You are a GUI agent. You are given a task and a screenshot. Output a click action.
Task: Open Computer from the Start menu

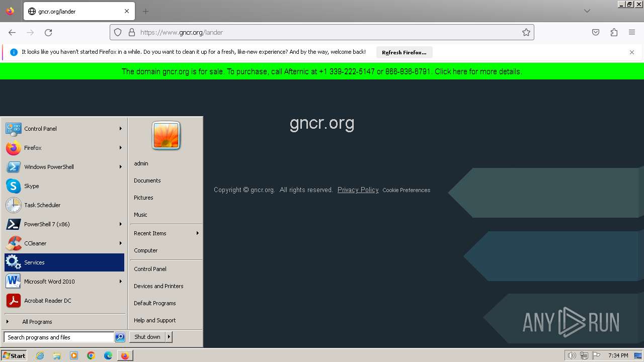146,250
